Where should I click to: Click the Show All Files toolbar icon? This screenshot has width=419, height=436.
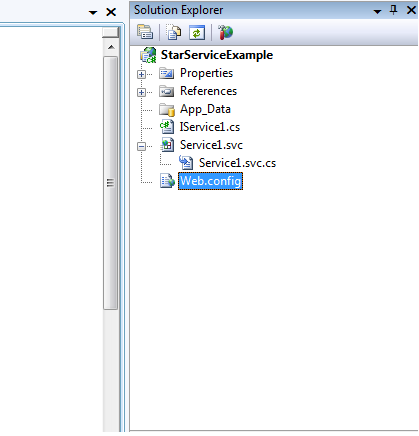[173, 32]
